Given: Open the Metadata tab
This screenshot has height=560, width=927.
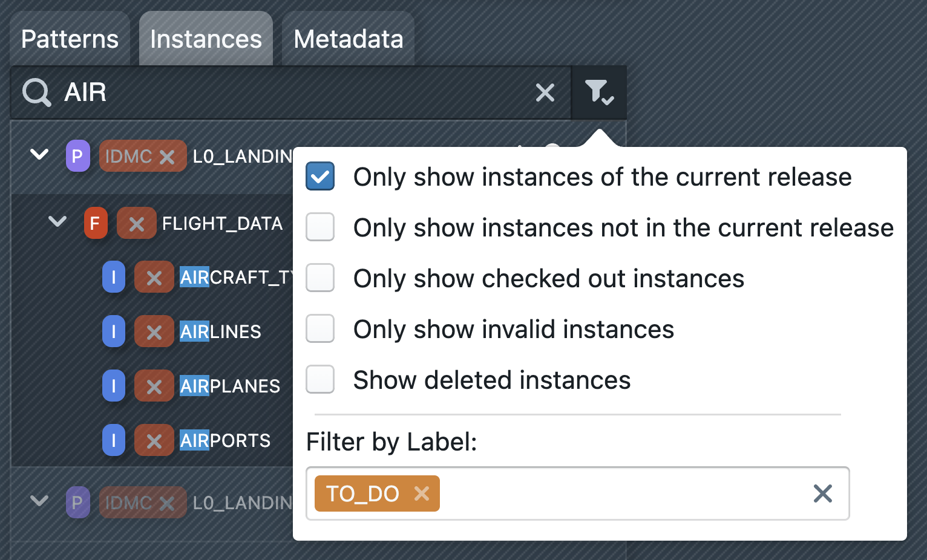Looking at the screenshot, I should tap(348, 39).
